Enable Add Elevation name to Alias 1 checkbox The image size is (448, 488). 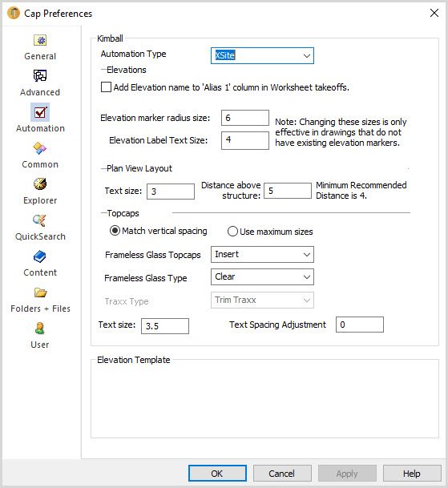[106, 87]
